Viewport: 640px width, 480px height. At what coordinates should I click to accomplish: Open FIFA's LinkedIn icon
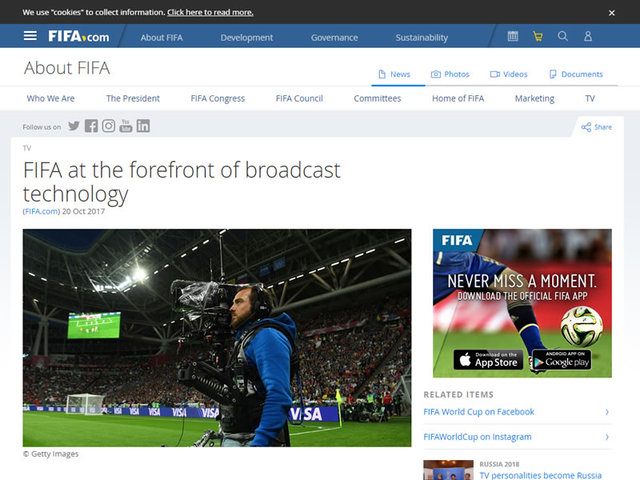[143, 126]
